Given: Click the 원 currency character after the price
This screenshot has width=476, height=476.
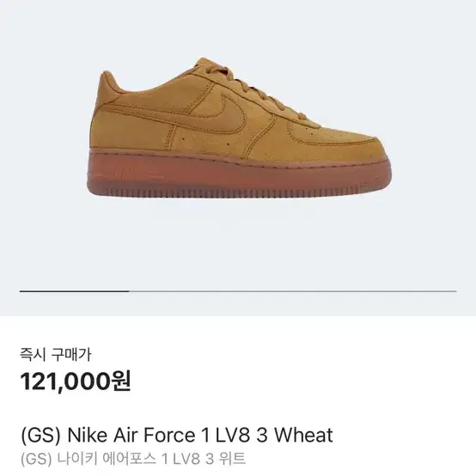Looking at the screenshot, I should click(x=121, y=381).
